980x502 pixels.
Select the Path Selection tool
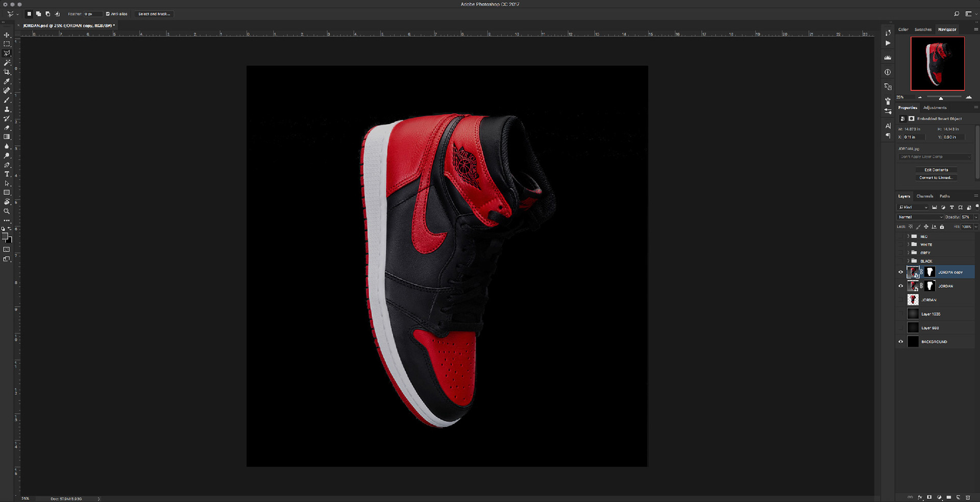click(7, 183)
